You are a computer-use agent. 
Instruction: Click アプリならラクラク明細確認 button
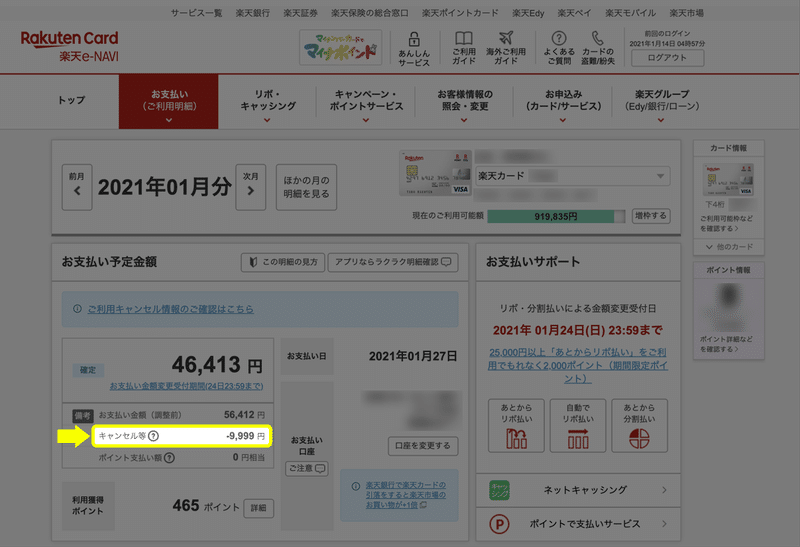(x=393, y=262)
